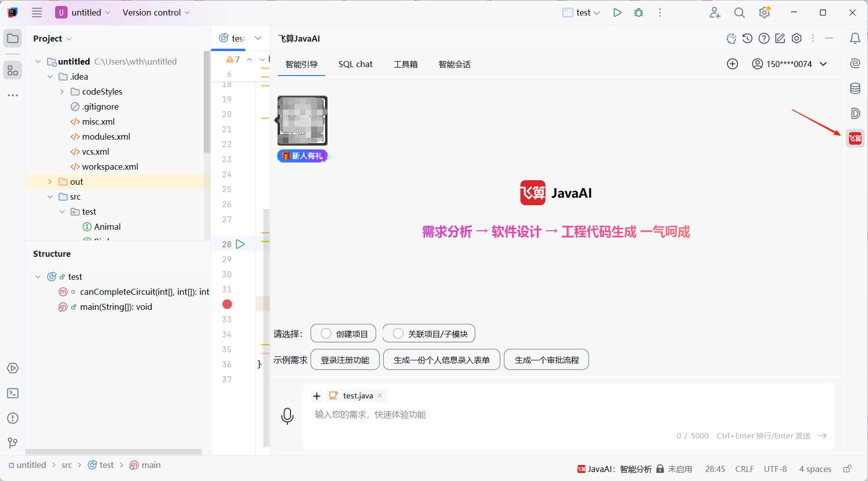Activate the microphone icon in the chat input
The height and width of the screenshot is (481, 868).
click(287, 415)
